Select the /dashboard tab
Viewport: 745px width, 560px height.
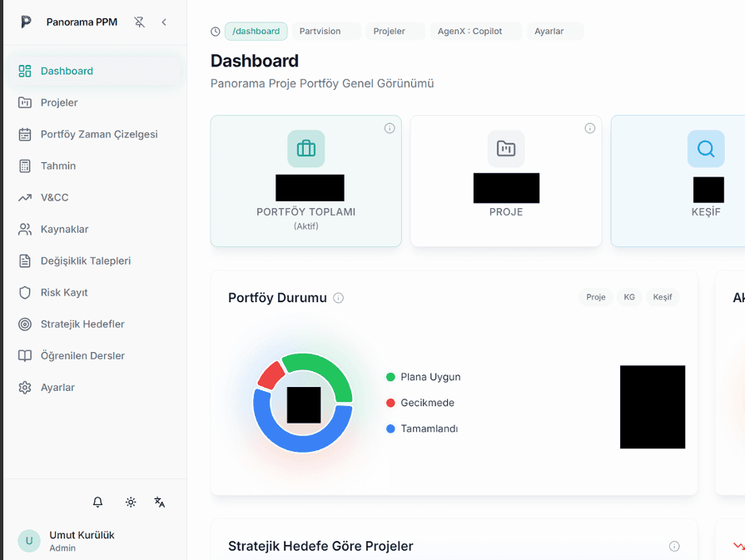click(x=256, y=32)
